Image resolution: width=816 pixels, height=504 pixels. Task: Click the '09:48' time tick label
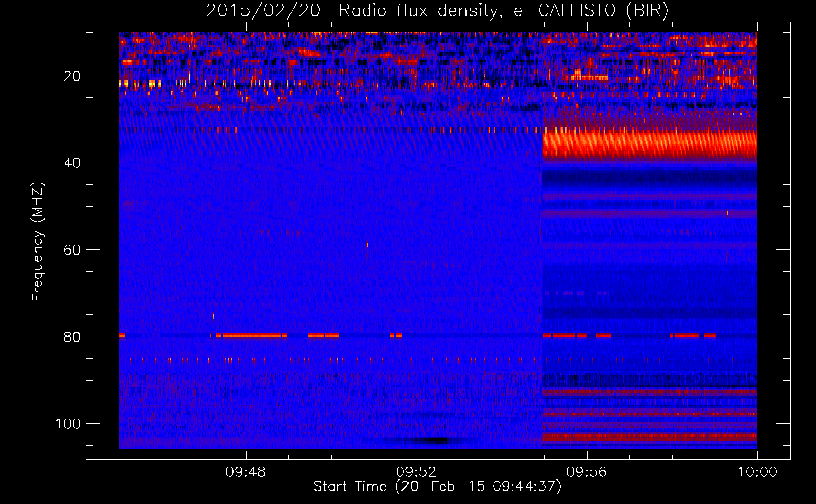[246, 472]
